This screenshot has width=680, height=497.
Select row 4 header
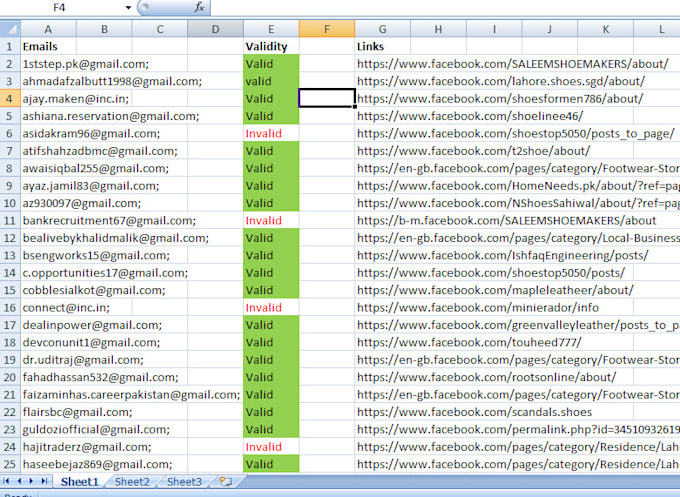click(10, 98)
